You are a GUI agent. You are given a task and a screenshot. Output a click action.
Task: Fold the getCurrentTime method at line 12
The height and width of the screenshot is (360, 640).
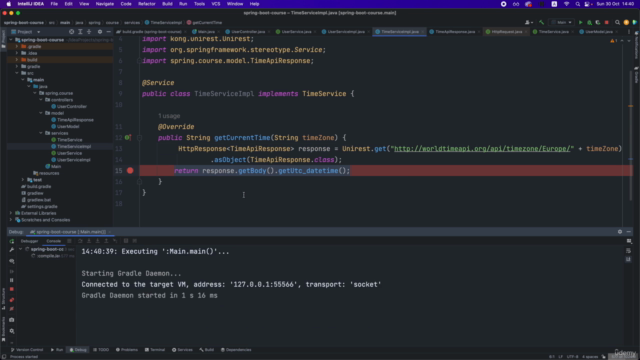click(139, 138)
